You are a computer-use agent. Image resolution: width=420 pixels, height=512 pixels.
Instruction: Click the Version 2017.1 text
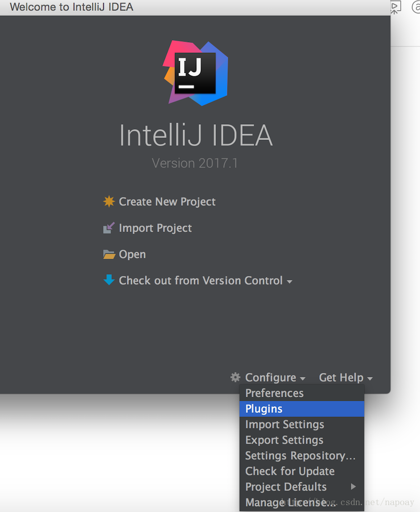pyautogui.click(x=195, y=163)
